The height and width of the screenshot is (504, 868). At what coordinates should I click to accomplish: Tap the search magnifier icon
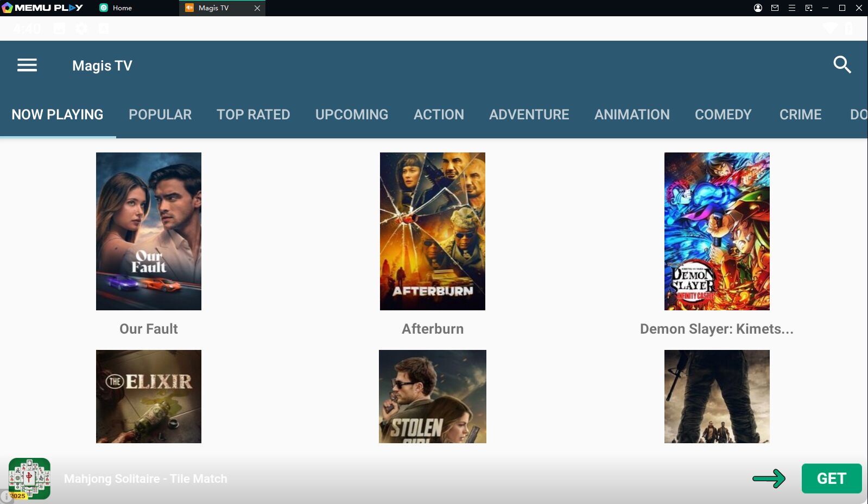(x=841, y=65)
